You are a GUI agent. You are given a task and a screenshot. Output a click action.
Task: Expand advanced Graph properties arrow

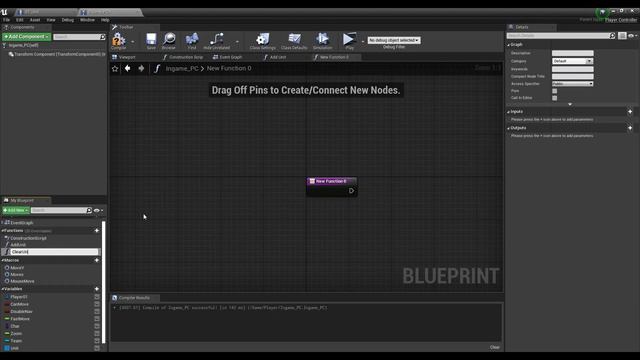570,104
